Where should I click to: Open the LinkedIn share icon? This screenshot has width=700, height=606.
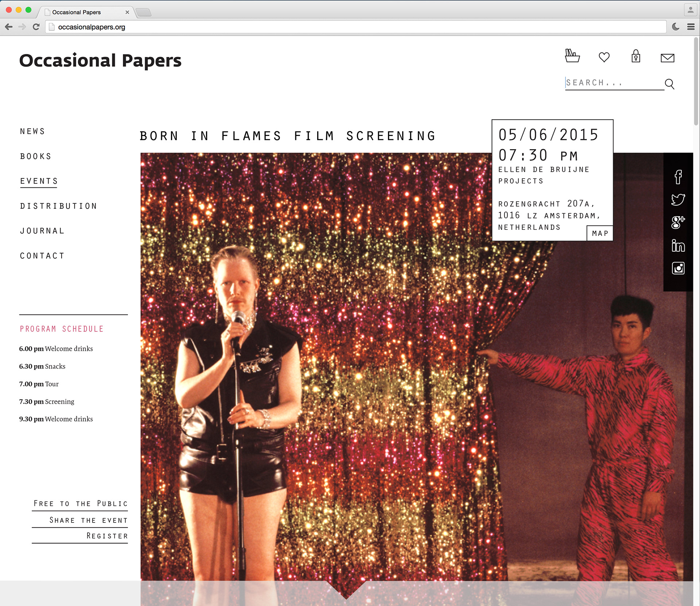(x=678, y=245)
